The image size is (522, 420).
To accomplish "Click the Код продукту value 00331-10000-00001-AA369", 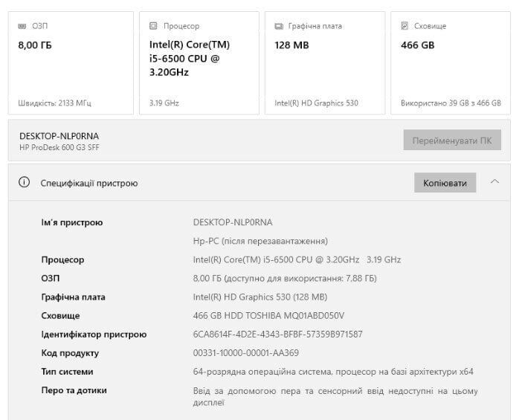I will (245, 353).
